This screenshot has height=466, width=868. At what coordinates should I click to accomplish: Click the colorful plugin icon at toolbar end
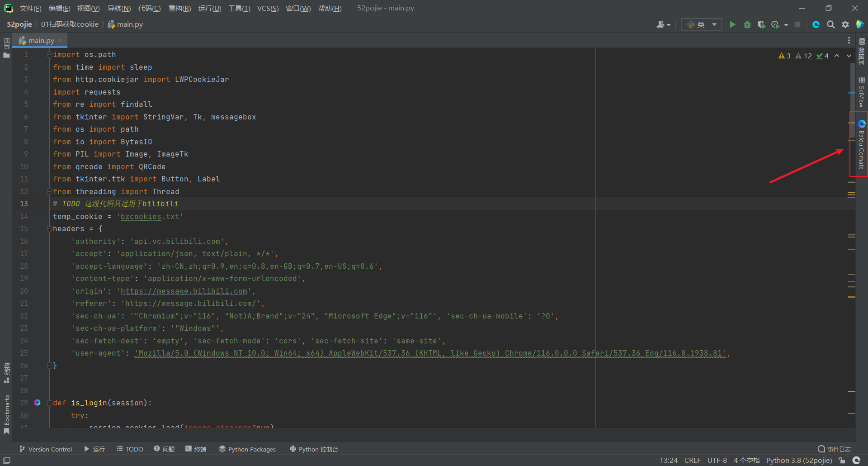[860, 24]
